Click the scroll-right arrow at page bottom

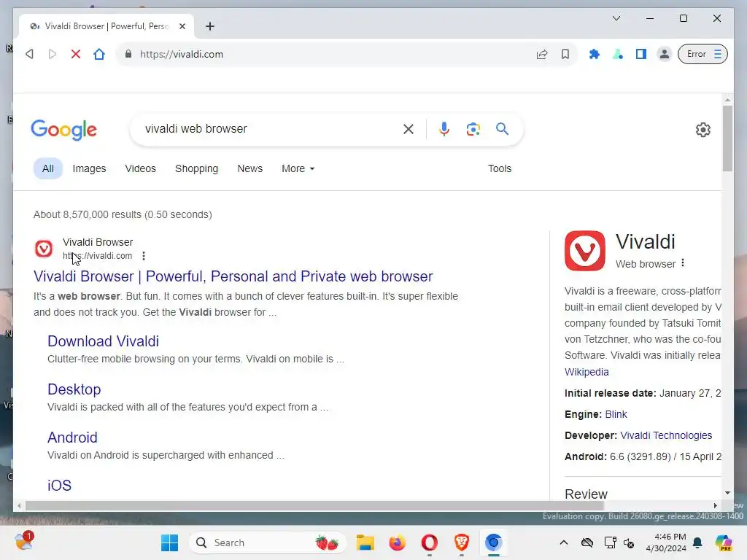tap(715, 506)
